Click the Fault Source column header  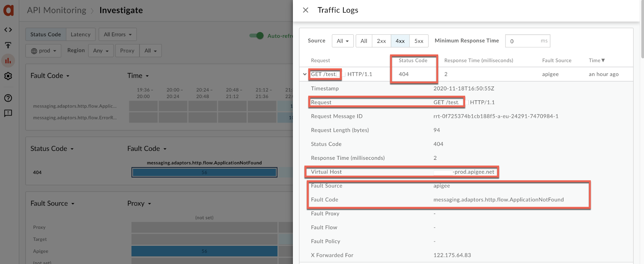[x=557, y=60]
